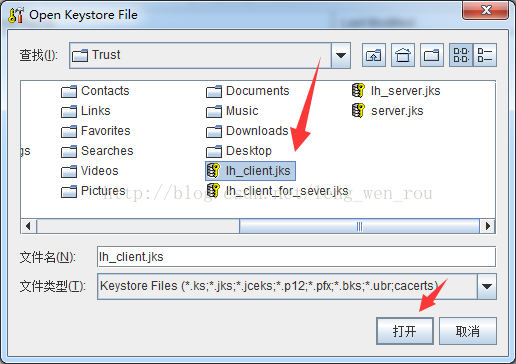Select the Videos folder icon
This screenshot has height=364, width=516.
pyautogui.click(x=69, y=171)
